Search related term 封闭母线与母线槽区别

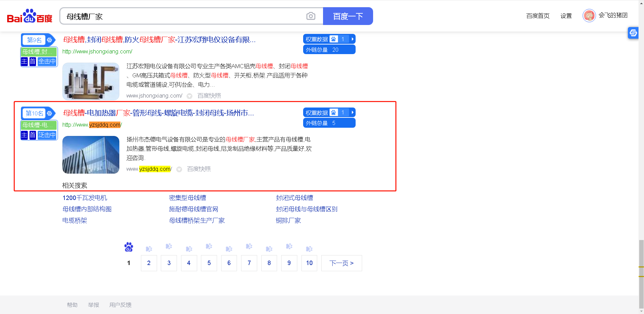pyautogui.click(x=307, y=209)
